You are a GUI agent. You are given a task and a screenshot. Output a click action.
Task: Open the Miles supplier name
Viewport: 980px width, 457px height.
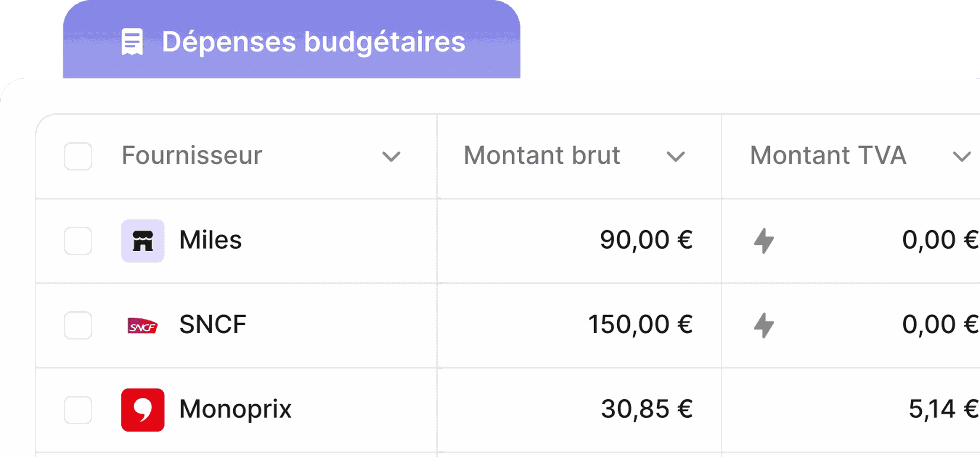211,240
